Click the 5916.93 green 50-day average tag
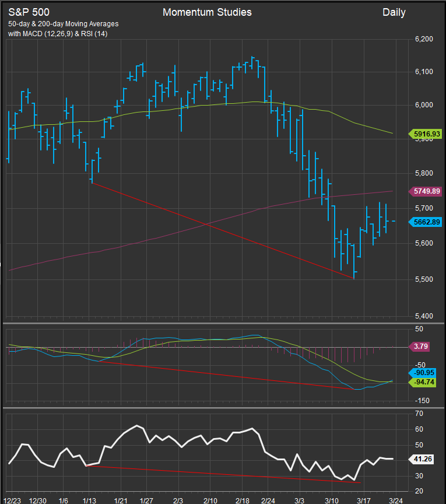Screen dimensions: 446x504 pos(425,134)
